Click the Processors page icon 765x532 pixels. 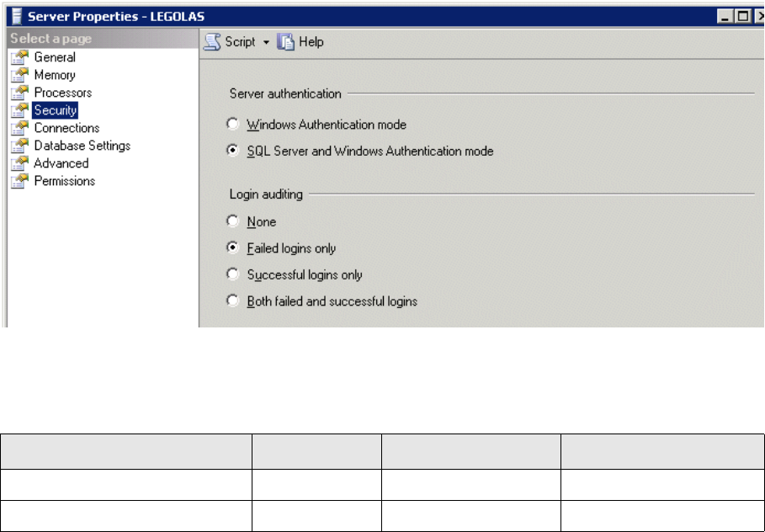tap(19, 93)
